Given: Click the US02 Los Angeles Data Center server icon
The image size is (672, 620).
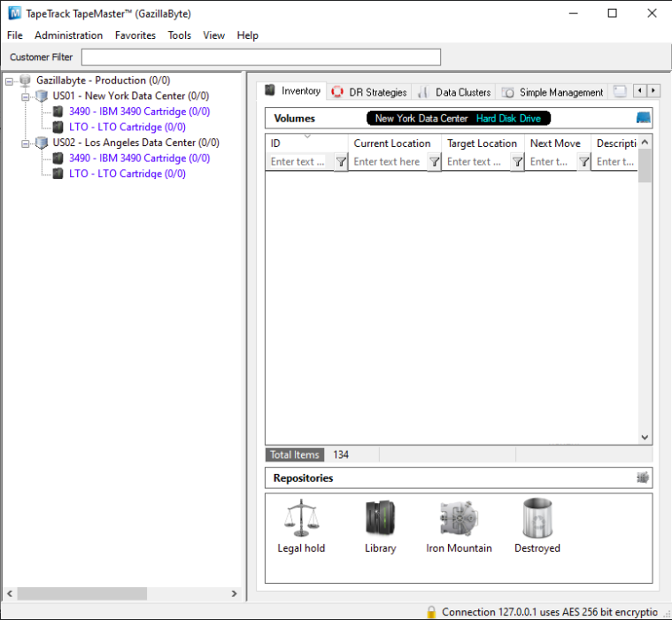Looking at the screenshot, I should (x=42, y=143).
